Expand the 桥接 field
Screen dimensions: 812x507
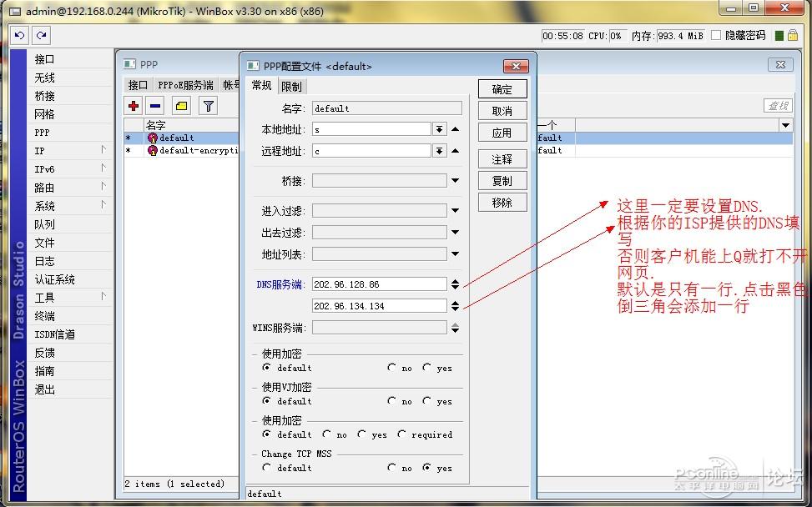pos(455,181)
